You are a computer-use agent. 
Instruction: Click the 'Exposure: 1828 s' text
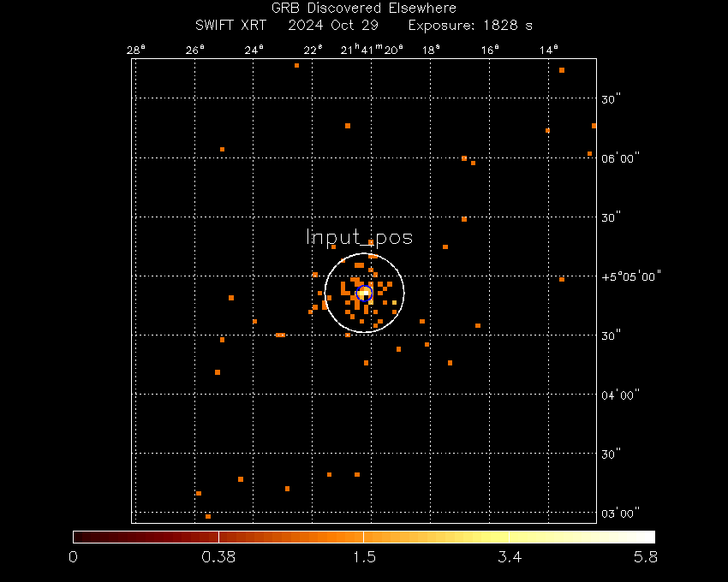pos(470,25)
